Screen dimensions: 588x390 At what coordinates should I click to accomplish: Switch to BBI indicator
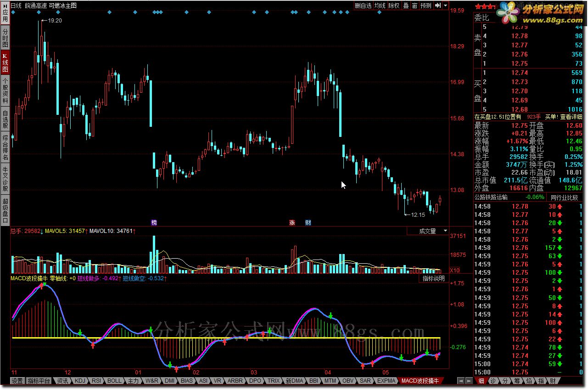tap(314, 381)
